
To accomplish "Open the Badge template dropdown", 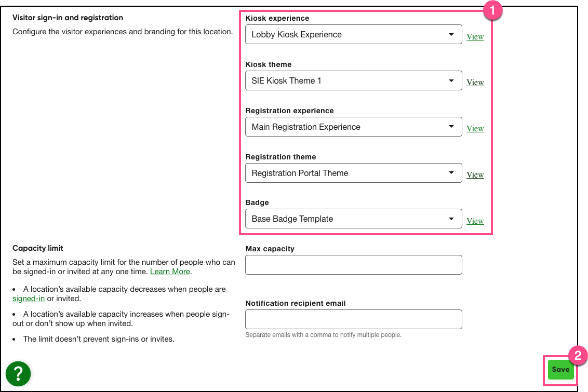I will point(353,219).
